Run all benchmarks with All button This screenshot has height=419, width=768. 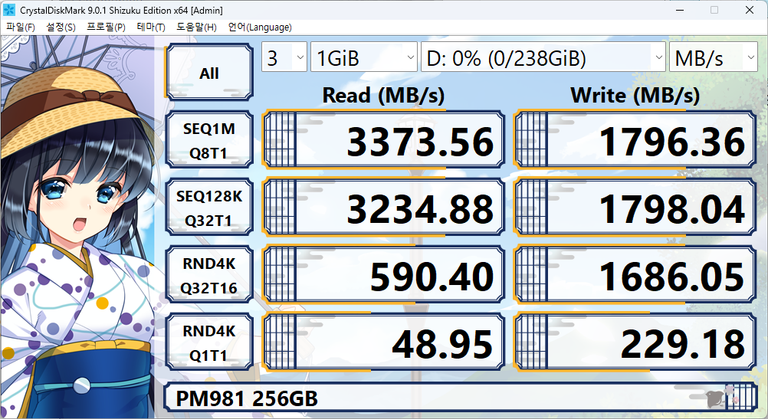pyautogui.click(x=209, y=73)
